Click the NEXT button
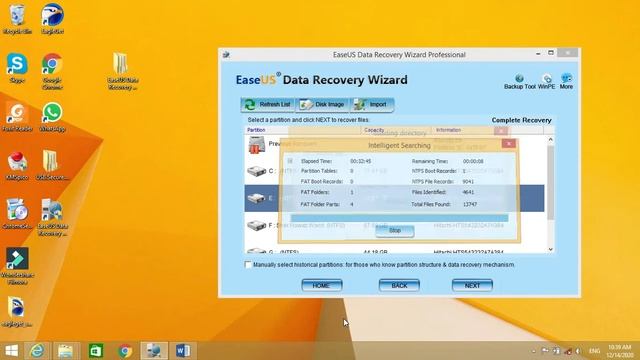 coord(472,285)
